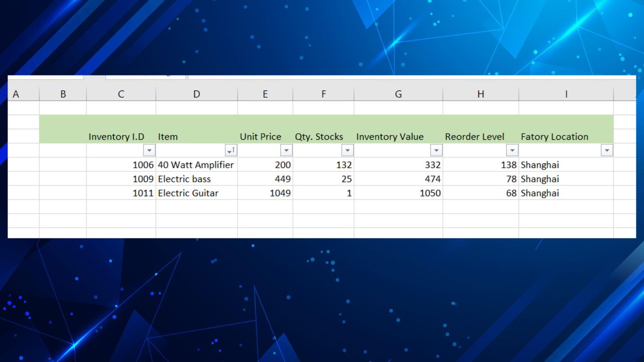Select unit price cell 1049
This screenshot has height=362, width=644.
(265, 193)
